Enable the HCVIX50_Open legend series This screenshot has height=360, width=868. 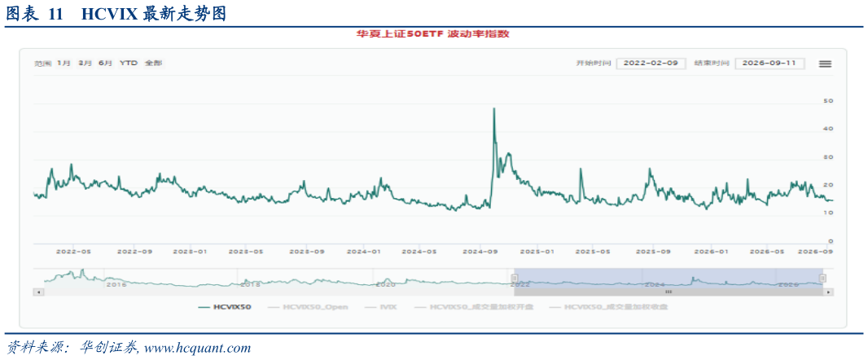pyautogui.click(x=308, y=306)
